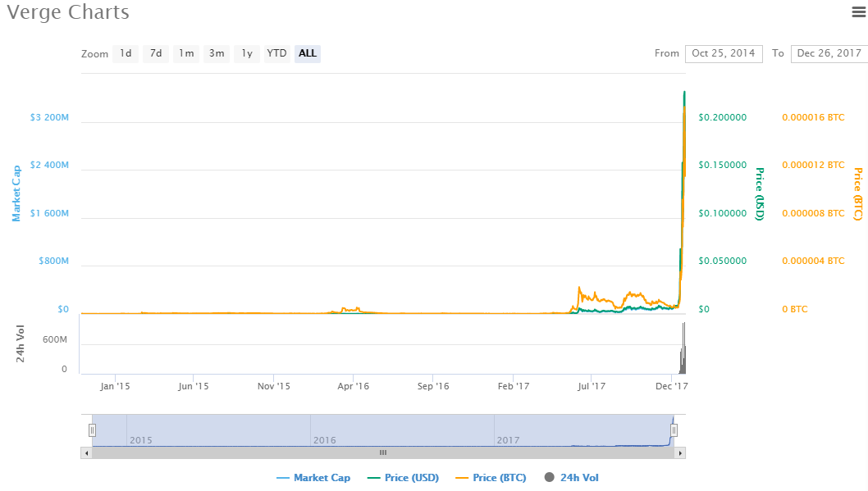Select the YTD zoom range
868x491 pixels.
(x=276, y=53)
